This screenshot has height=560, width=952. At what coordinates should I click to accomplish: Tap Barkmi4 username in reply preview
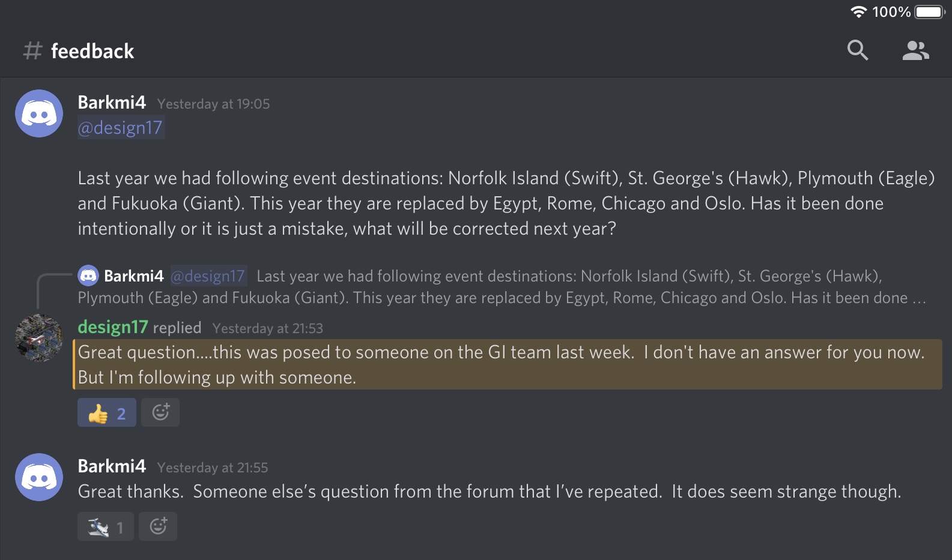(133, 276)
